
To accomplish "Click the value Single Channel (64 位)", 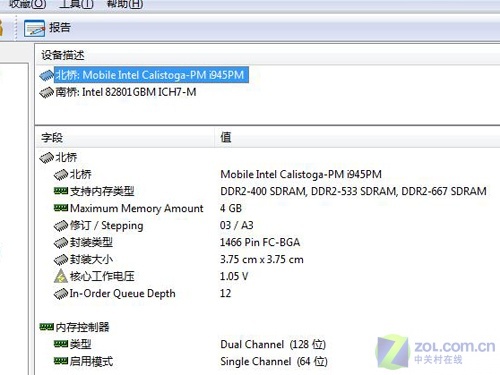I will (274, 361).
